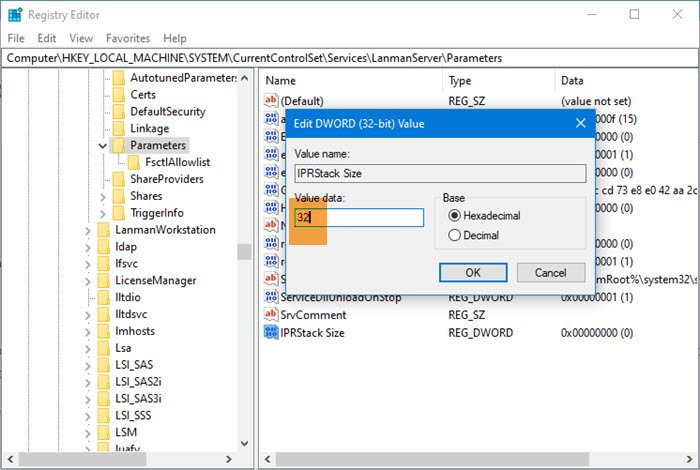Select the LicenseManager folder icon
Viewport: 700px width, 470px height.
[104, 280]
